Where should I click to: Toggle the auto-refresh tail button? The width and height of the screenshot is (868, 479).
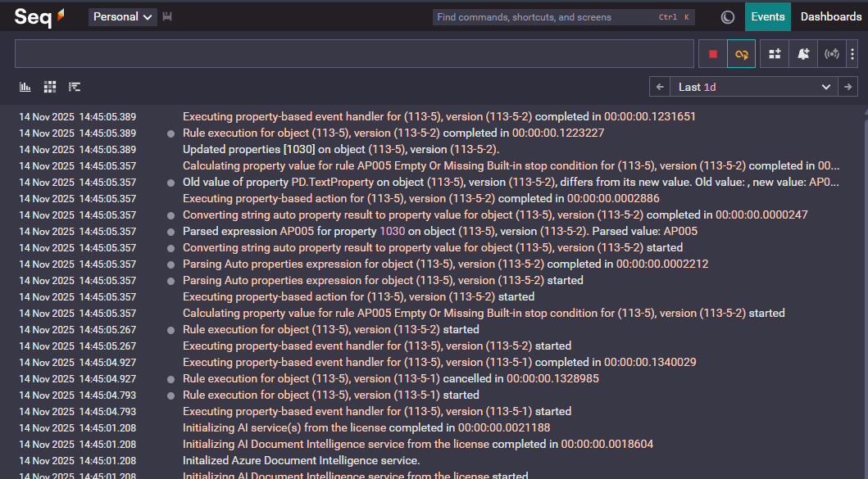tap(741, 54)
